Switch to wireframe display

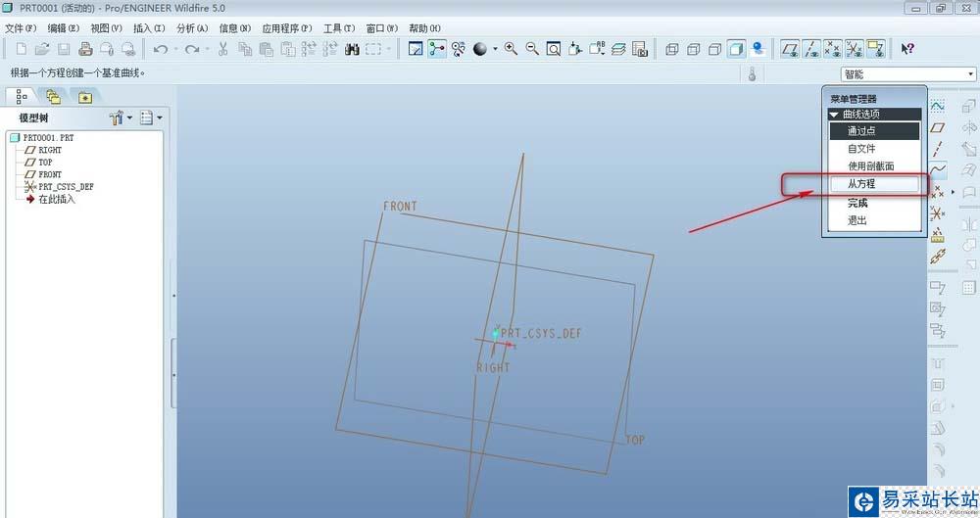coord(672,49)
